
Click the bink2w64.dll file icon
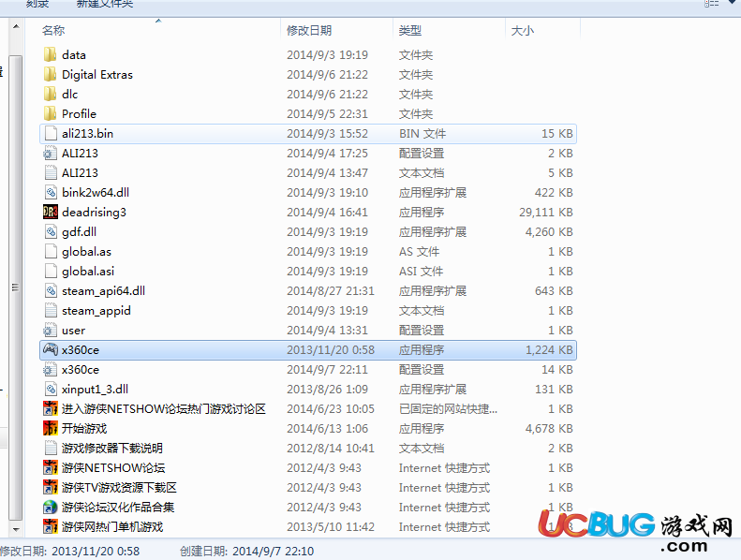pos(50,192)
